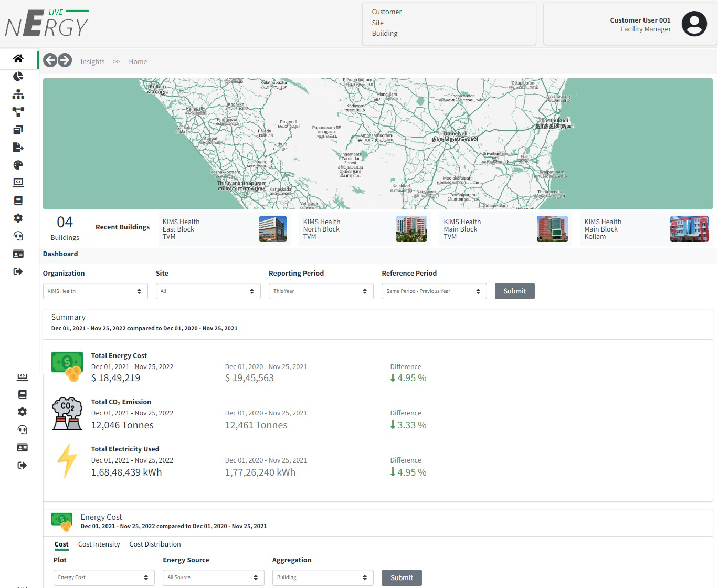Click the 3.33 % difference value
The height and width of the screenshot is (588, 718).
[x=408, y=425]
